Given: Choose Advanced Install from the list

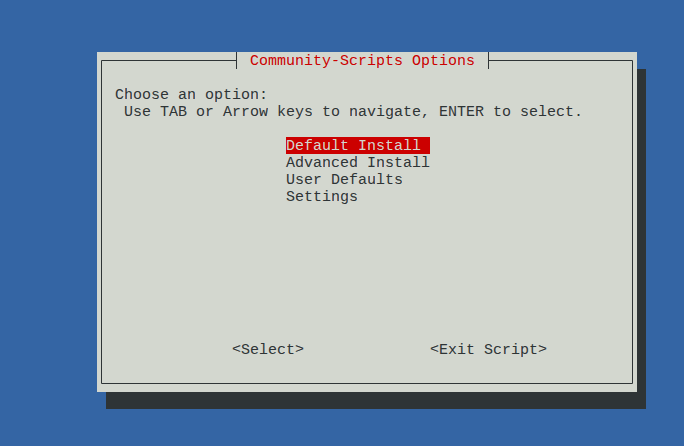Looking at the screenshot, I should (x=357, y=163).
